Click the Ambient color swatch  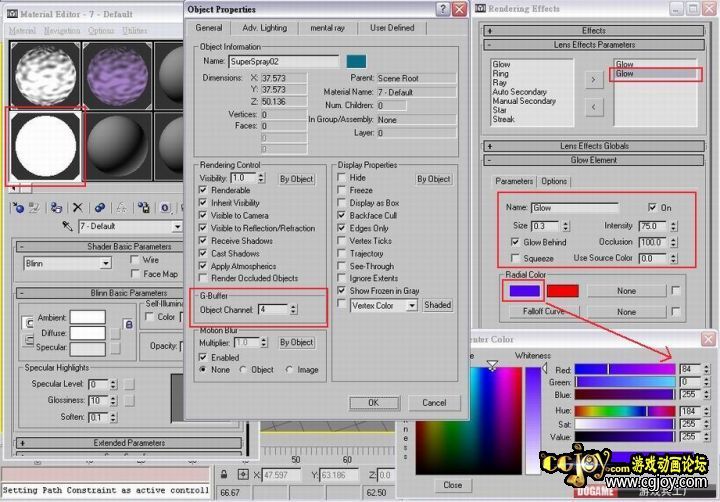coord(88,317)
